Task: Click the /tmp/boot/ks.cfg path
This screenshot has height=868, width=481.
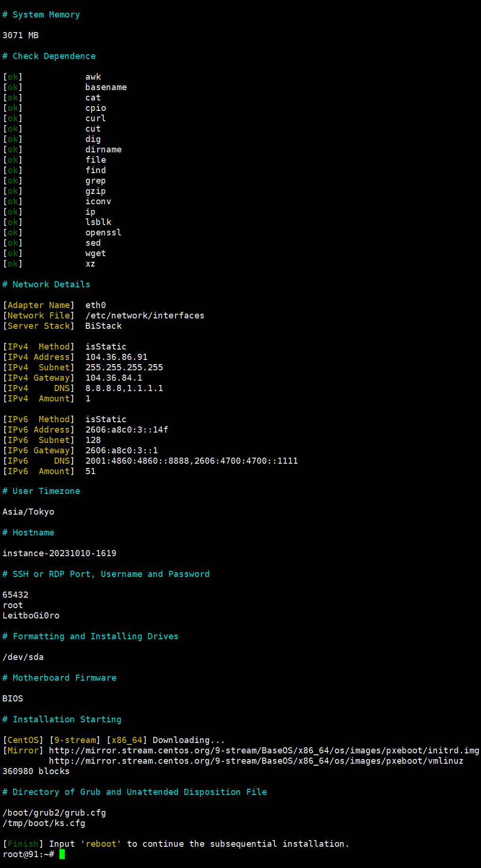Action: tap(43, 823)
